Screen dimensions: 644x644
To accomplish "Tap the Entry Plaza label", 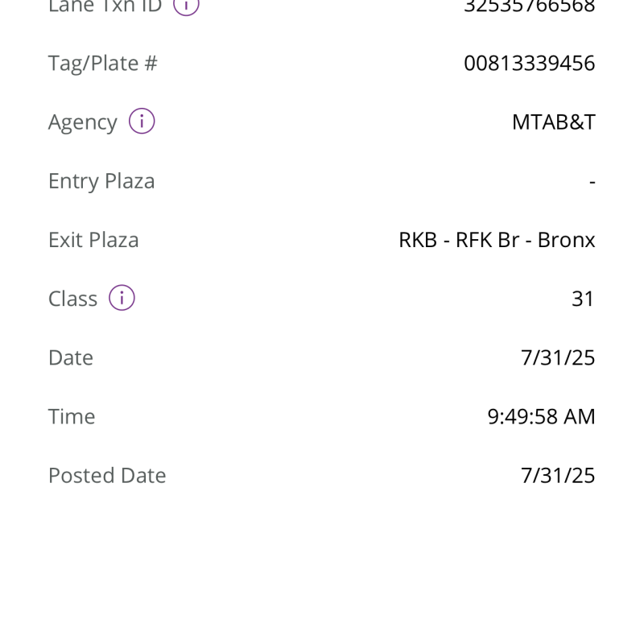I will (x=101, y=181).
